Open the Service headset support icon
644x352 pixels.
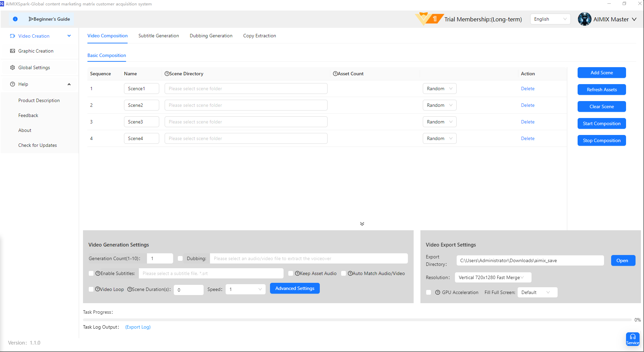tap(632, 339)
